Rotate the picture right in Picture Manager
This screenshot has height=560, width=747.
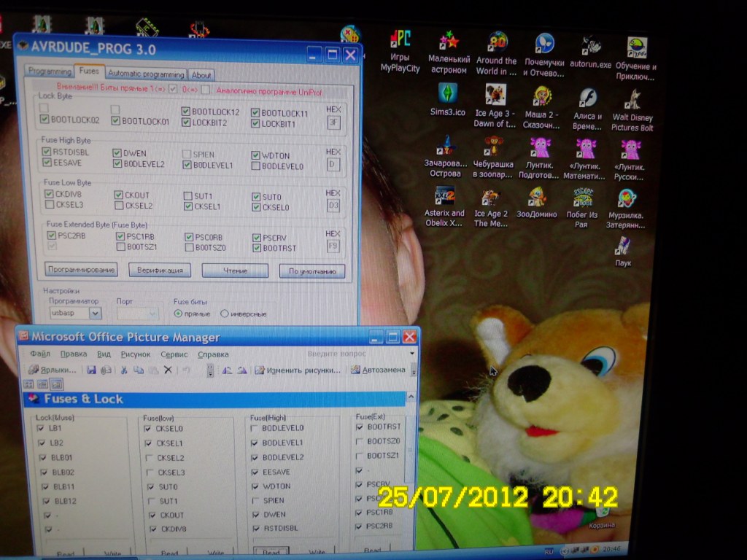[242, 370]
